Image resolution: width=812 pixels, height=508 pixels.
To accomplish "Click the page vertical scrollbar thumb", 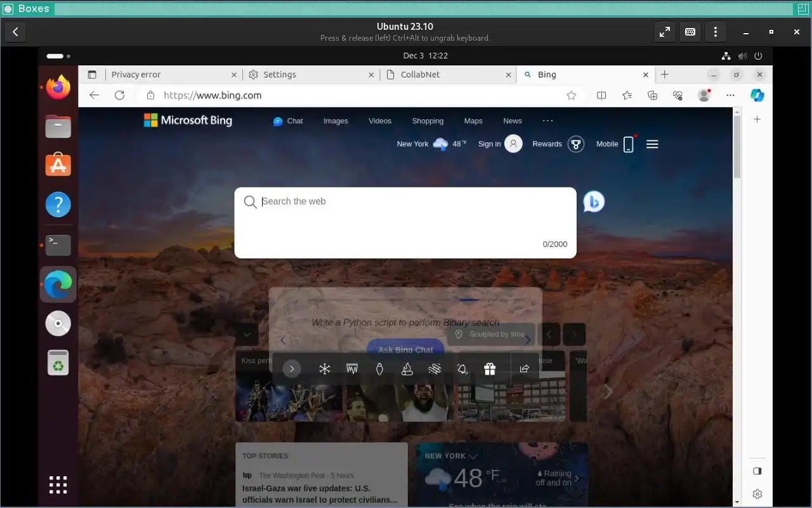I will pos(737,147).
